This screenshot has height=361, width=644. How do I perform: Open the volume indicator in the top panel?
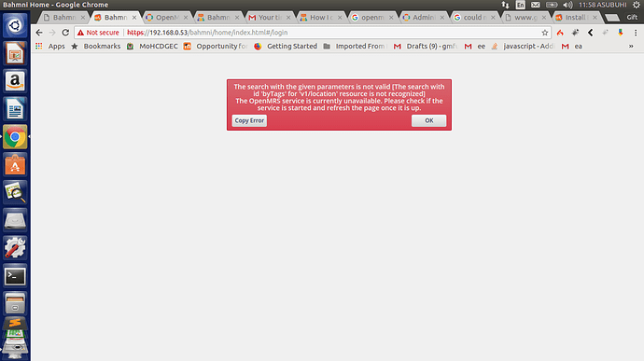tap(567, 5)
